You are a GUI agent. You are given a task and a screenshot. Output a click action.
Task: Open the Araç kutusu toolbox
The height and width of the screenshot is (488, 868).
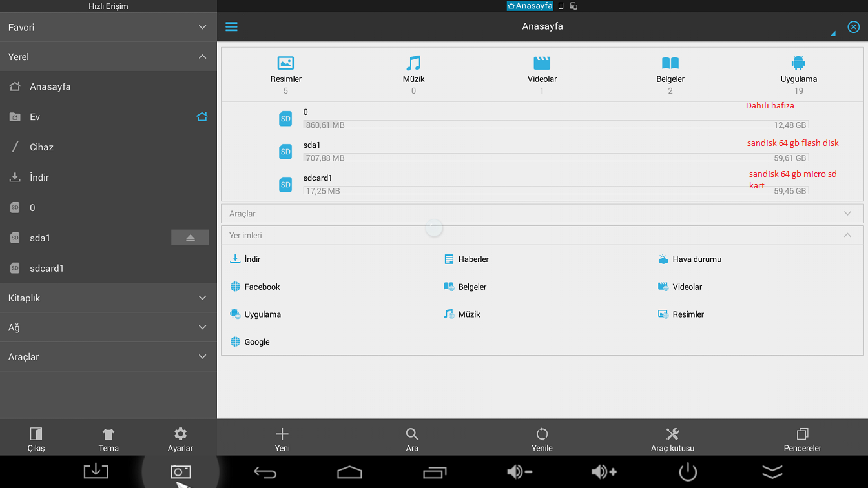[x=672, y=440]
